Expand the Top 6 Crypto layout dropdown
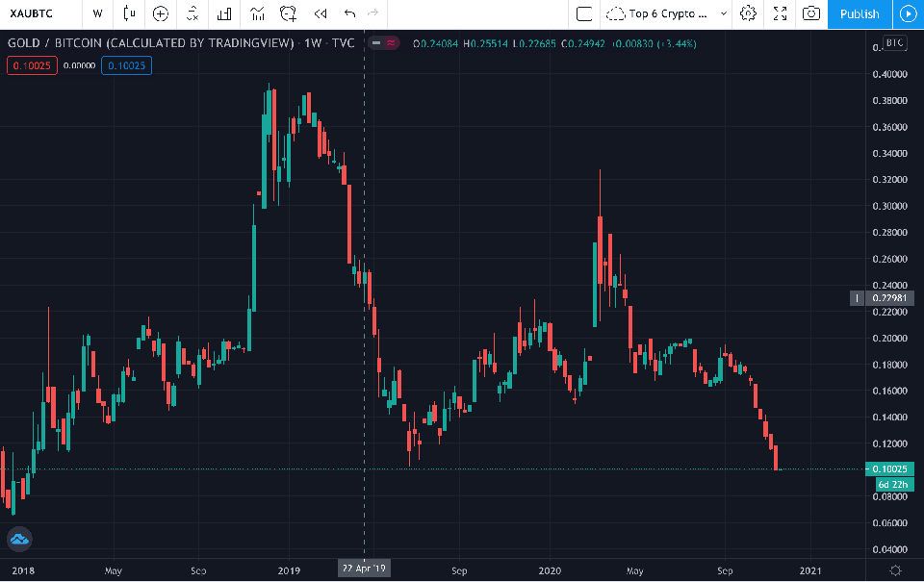Image resolution: width=924 pixels, height=582 pixels. [x=724, y=13]
